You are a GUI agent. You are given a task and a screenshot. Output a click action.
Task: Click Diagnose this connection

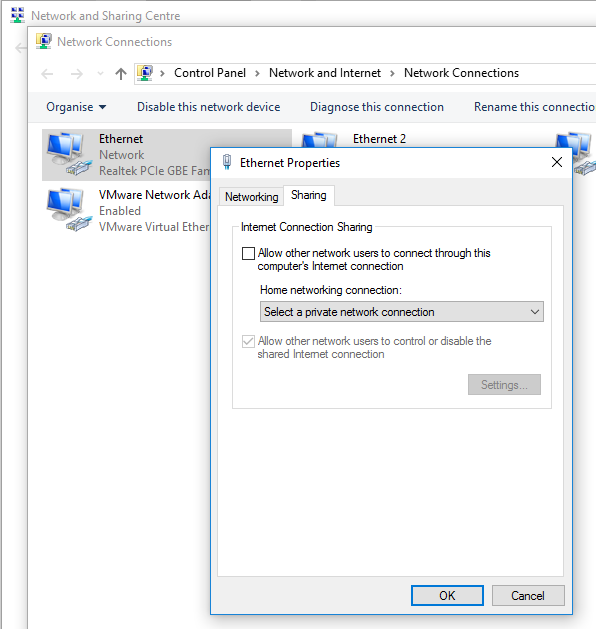(377, 107)
